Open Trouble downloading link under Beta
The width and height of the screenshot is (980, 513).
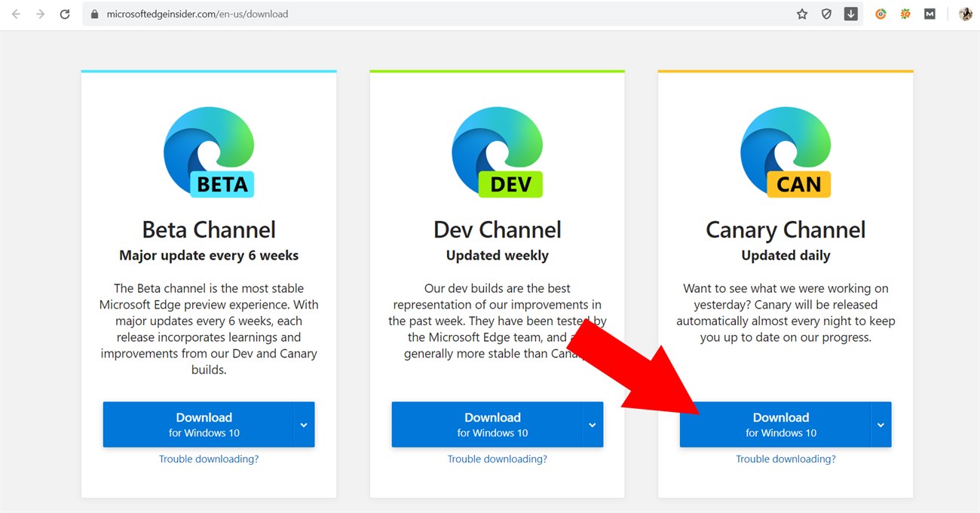(x=209, y=459)
